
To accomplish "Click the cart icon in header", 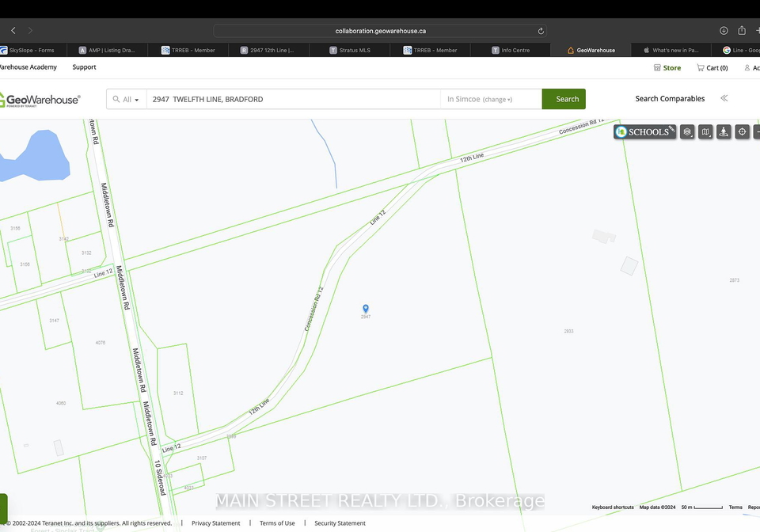I will [x=701, y=68].
